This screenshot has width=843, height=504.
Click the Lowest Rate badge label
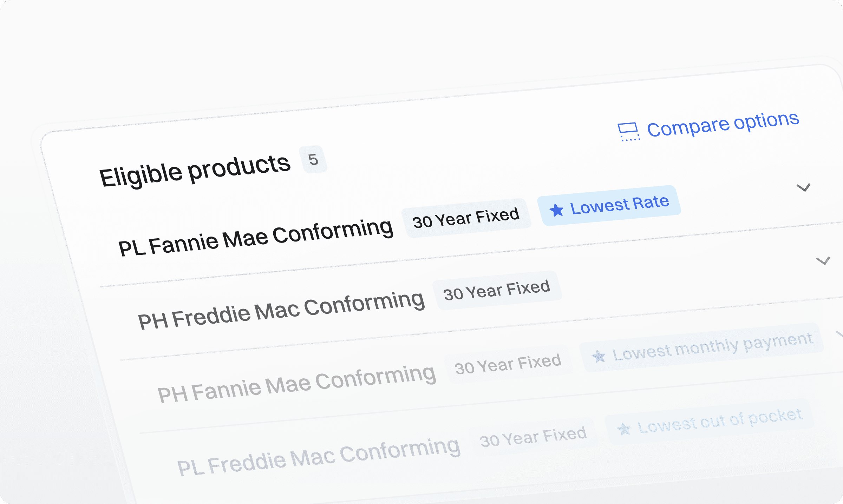619,205
